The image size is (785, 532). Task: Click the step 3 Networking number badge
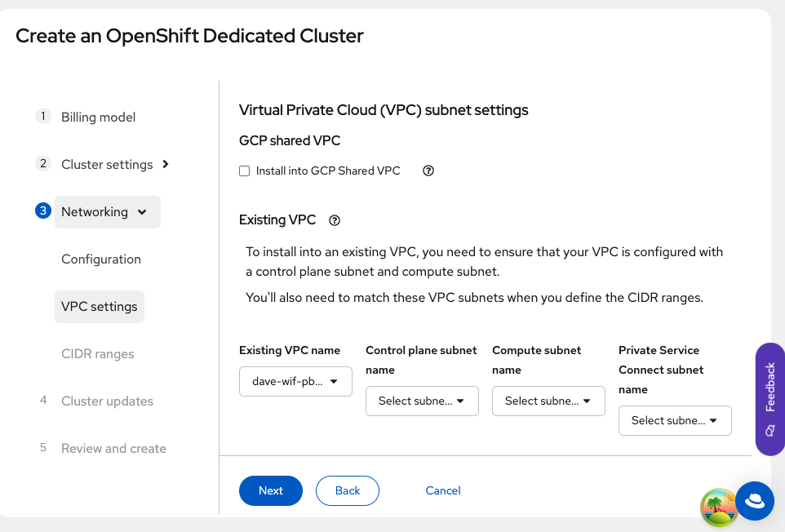[43, 211]
